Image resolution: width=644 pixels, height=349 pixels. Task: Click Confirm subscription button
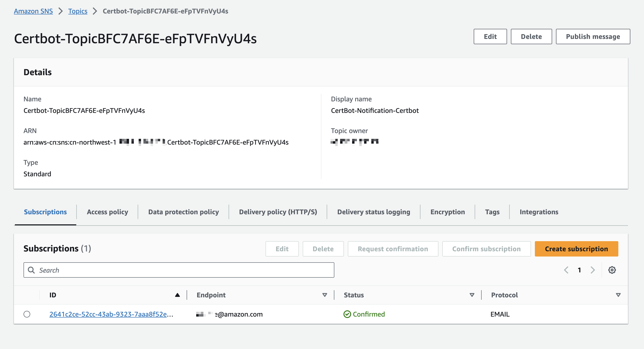tap(486, 249)
